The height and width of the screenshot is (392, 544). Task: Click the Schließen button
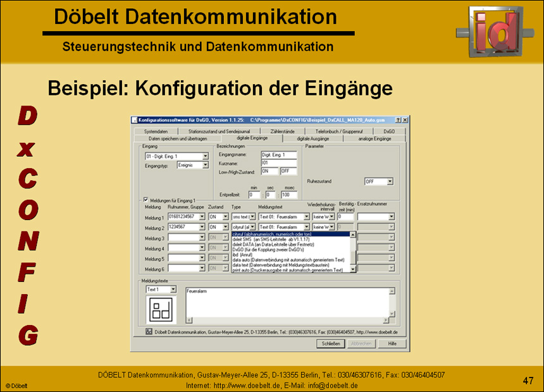(331, 343)
